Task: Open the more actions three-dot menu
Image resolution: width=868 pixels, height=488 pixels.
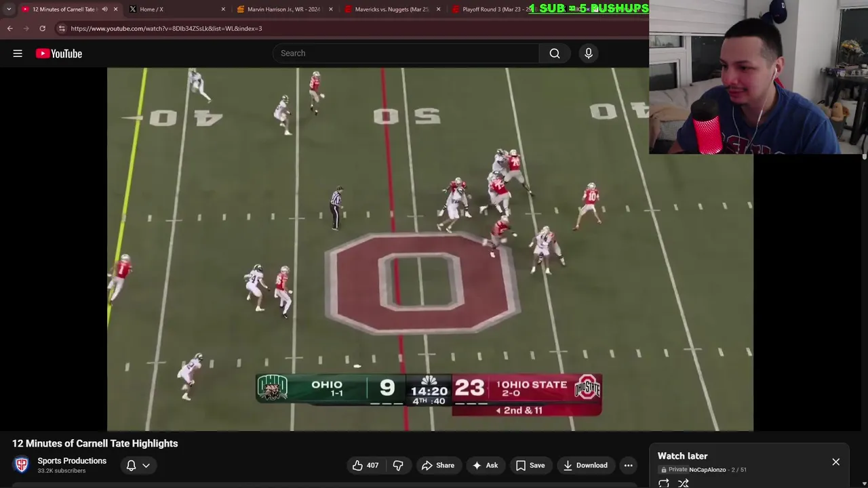Action: 629,466
